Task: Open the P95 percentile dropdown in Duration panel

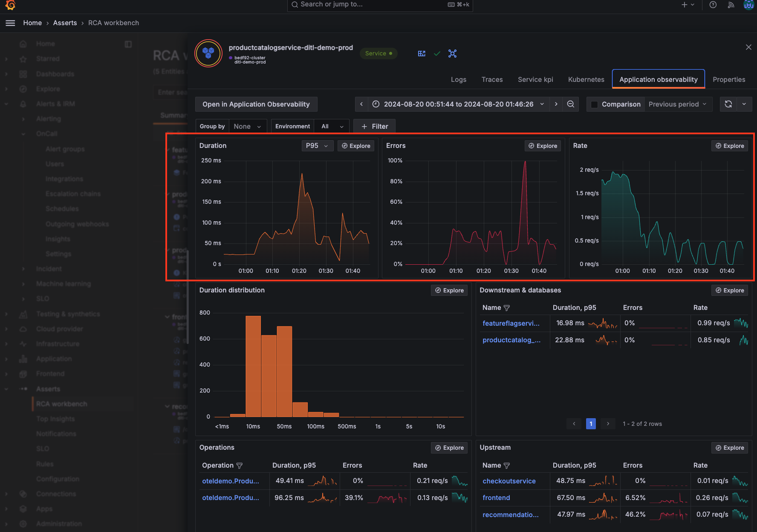Action: point(317,145)
